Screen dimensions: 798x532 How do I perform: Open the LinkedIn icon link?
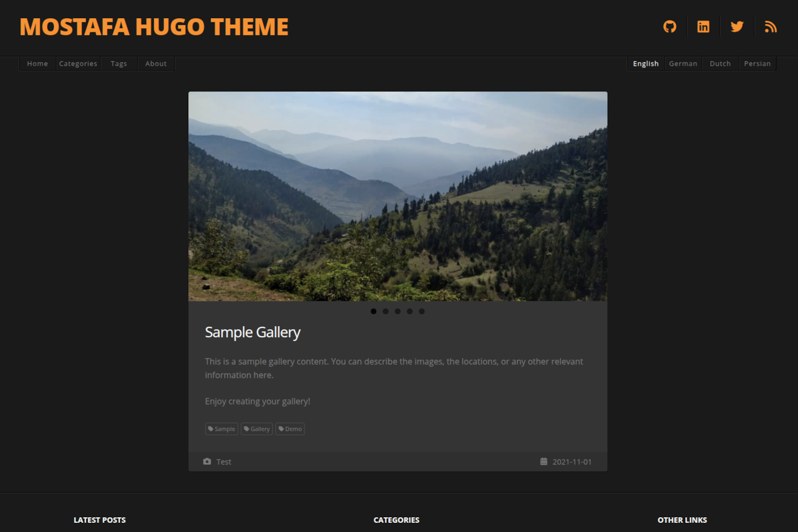pos(703,27)
